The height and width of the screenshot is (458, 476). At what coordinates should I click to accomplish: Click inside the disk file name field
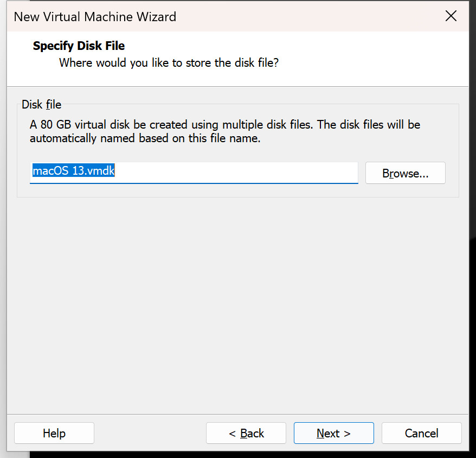coord(194,173)
